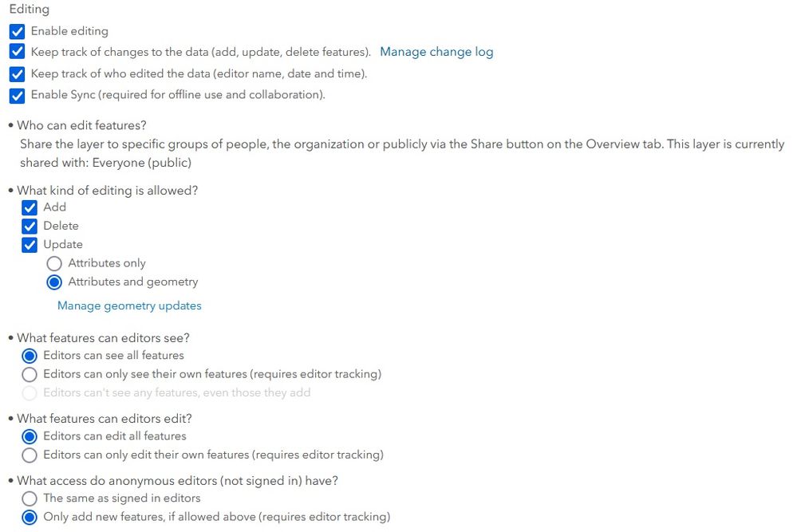This screenshot has height=532, width=797.
Task: Uncheck the Add editing option
Action: [30, 207]
